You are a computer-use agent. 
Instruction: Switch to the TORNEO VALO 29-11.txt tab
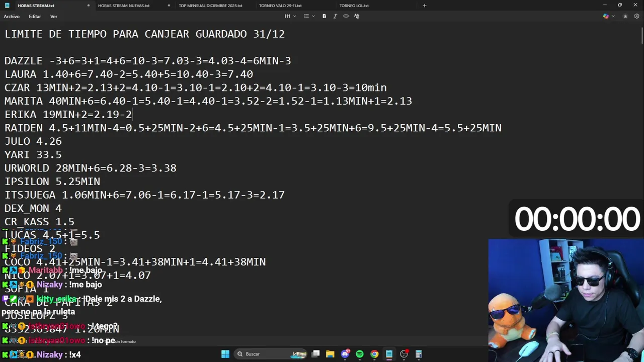(280, 6)
